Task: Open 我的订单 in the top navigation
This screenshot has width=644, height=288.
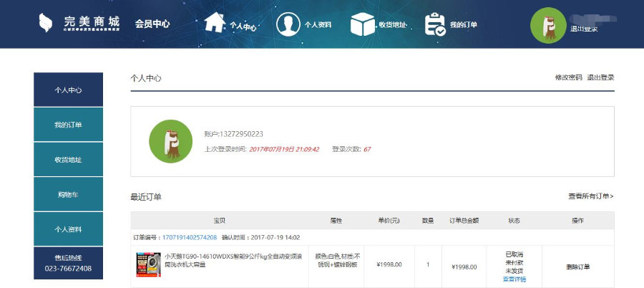Action: 463,24
